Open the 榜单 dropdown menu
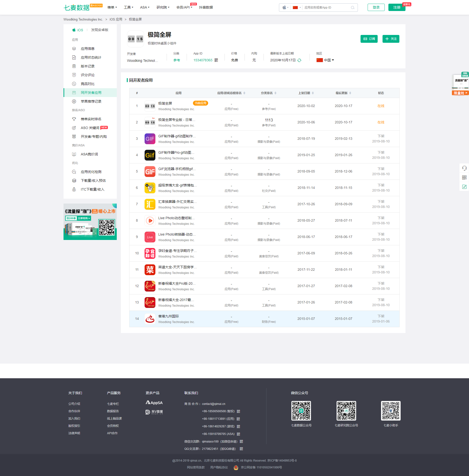The width and height of the screenshot is (469, 476). click(x=112, y=7)
